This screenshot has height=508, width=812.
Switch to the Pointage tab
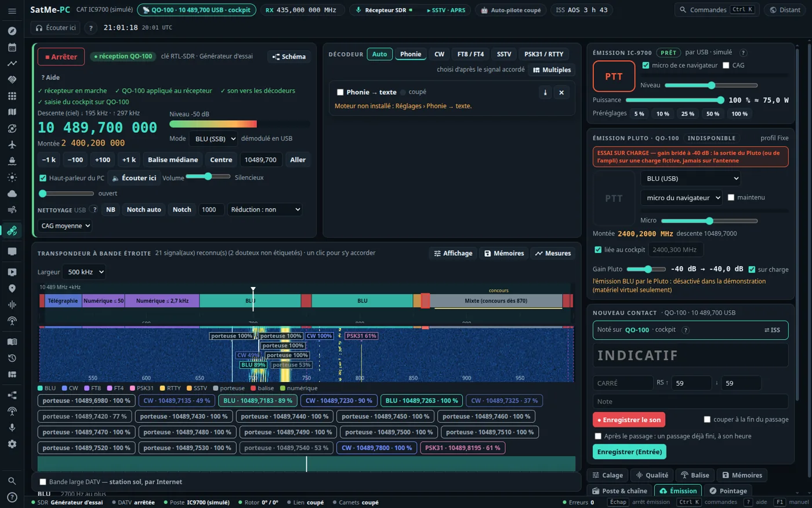[728, 491]
